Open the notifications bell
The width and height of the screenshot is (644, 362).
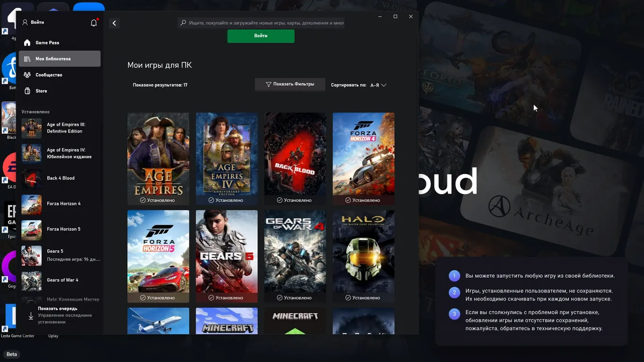(x=94, y=23)
